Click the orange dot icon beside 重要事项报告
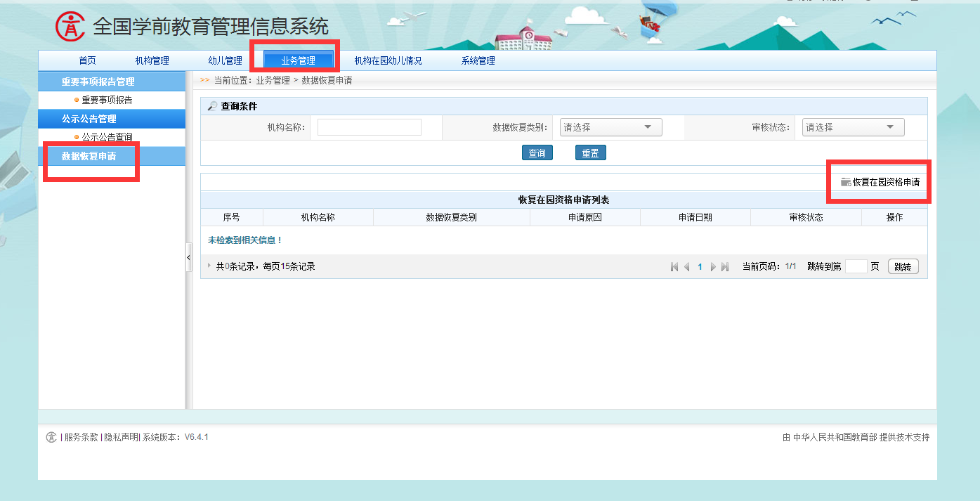Viewport: 980px width, 501px height. [76, 99]
